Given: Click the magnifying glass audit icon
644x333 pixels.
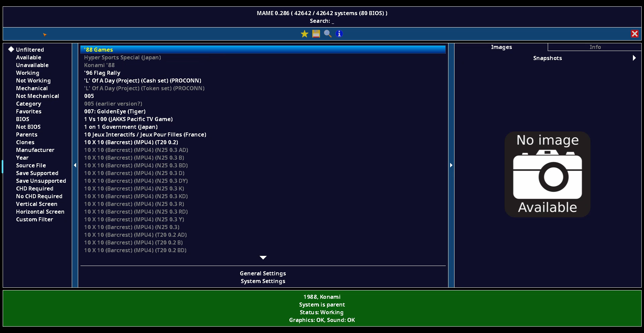Looking at the screenshot, I should (x=328, y=34).
